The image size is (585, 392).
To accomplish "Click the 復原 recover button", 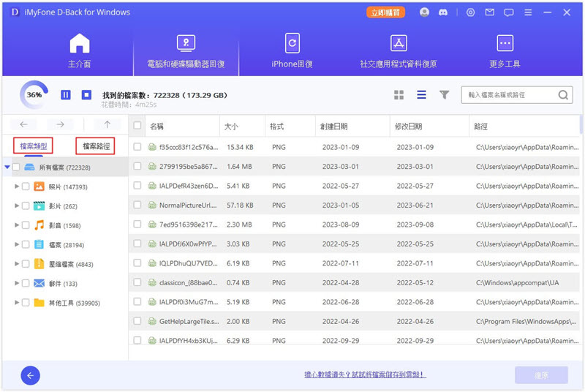I will coord(541,375).
